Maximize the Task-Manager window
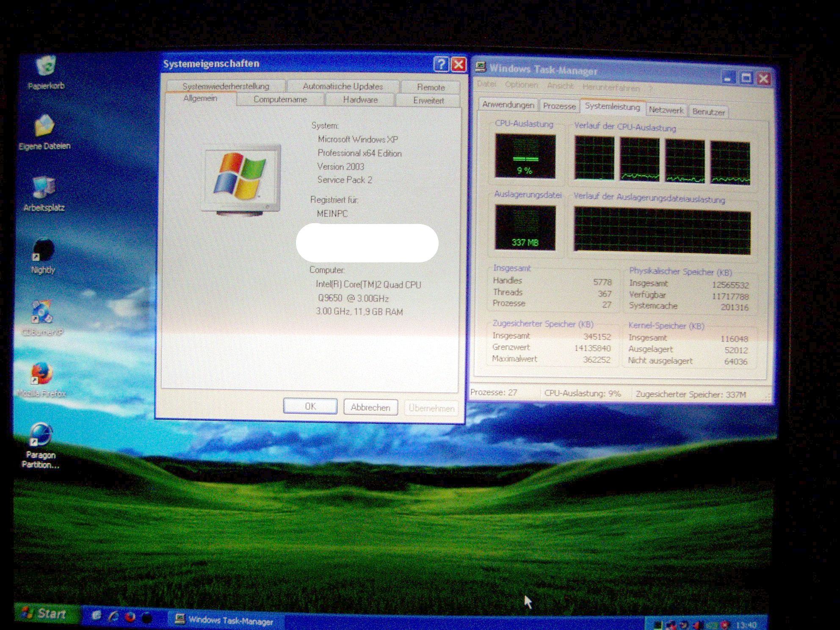This screenshot has width=840, height=630. pyautogui.click(x=746, y=78)
